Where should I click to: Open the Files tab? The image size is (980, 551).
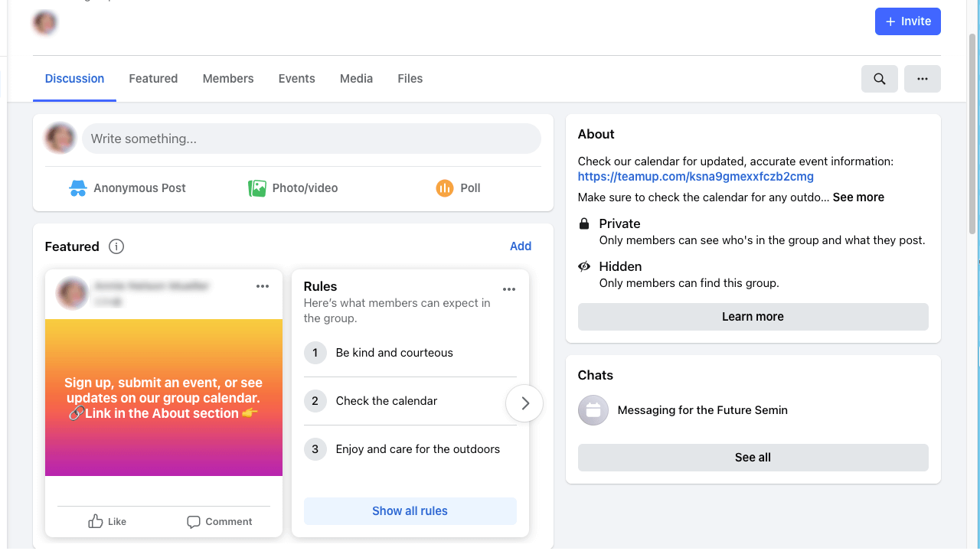pos(410,79)
